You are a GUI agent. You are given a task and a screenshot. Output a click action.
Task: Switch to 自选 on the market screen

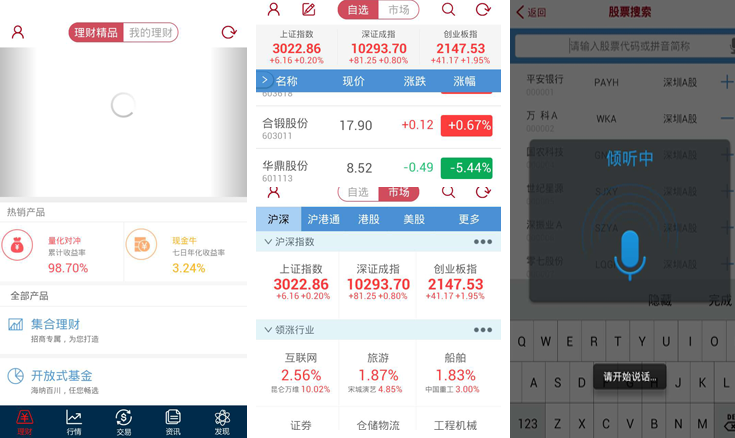click(x=358, y=192)
